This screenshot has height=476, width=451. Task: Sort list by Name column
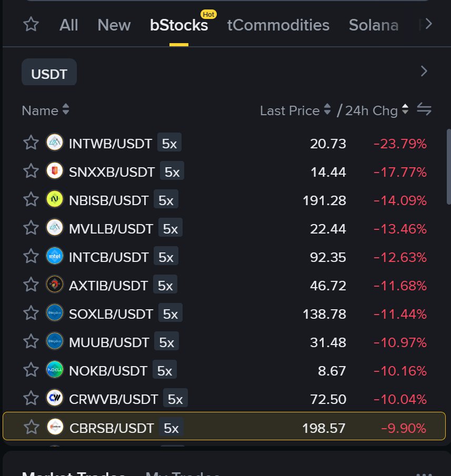coord(46,110)
